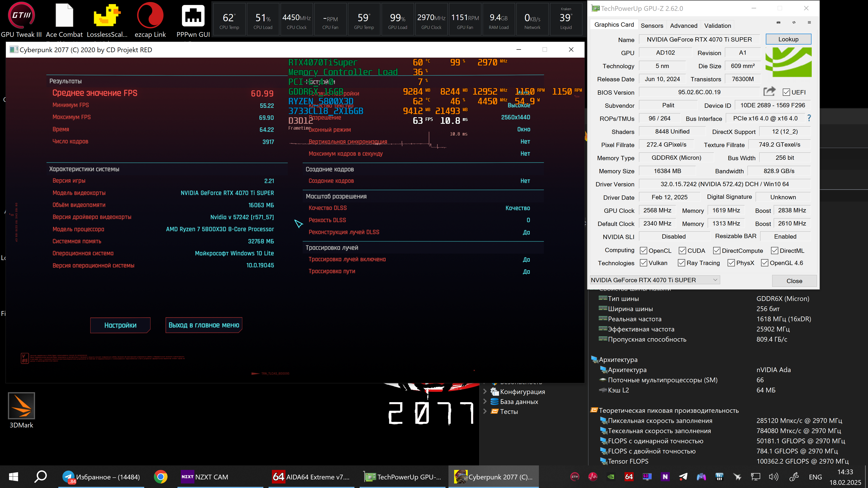The width and height of the screenshot is (868, 488).
Task: Click the Bus Interface question mark icon
Action: [x=809, y=118]
